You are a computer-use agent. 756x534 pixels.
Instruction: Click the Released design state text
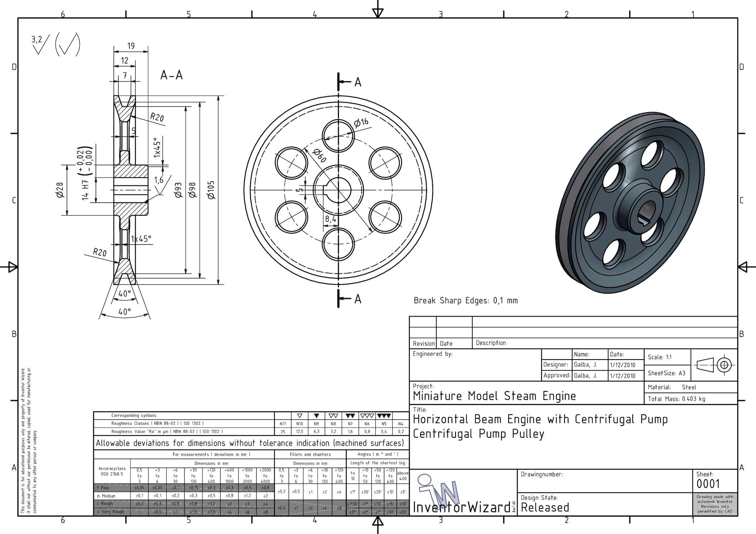click(545, 507)
